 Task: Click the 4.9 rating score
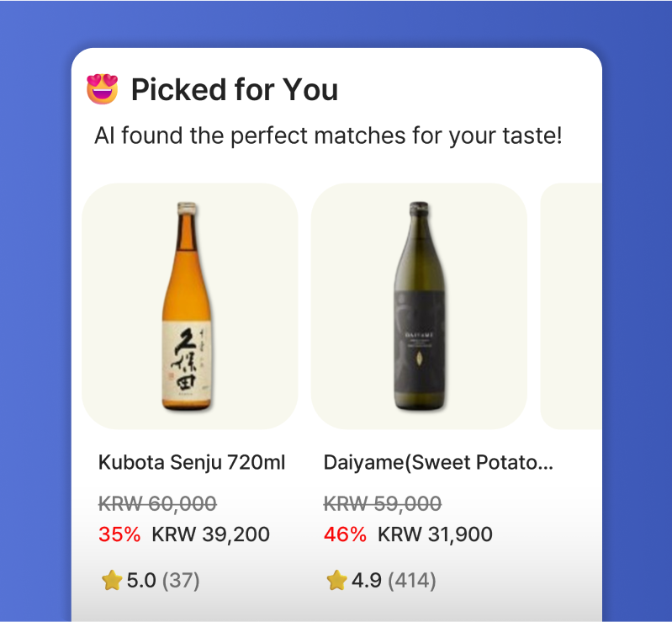click(x=366, y=580)
